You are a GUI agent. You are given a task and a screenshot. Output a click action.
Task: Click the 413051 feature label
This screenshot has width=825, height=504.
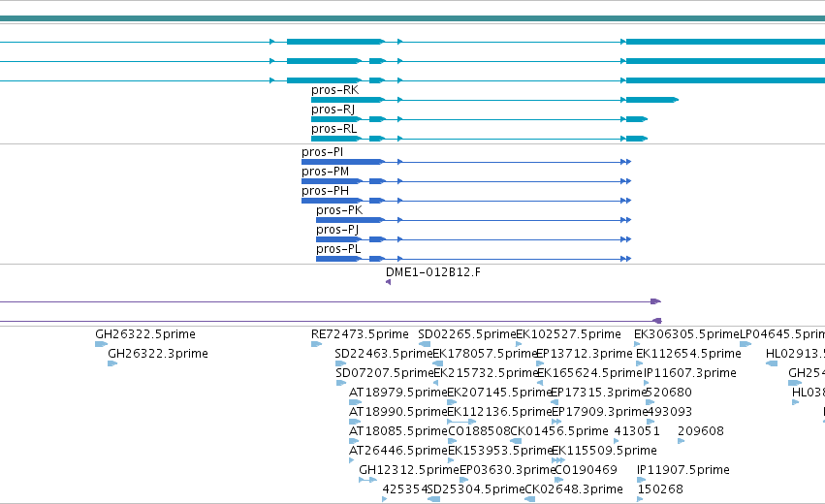(x=637, y=431)
